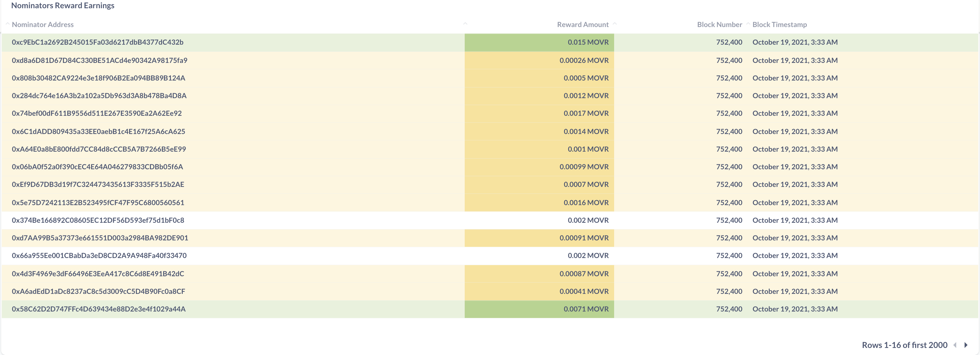Select address 0xA6adEdD1aDc8237aC8c5d3009cC5D4B90Fc0a8CF
This screenshot has height=355, width=980.
[x=99, y=291]
